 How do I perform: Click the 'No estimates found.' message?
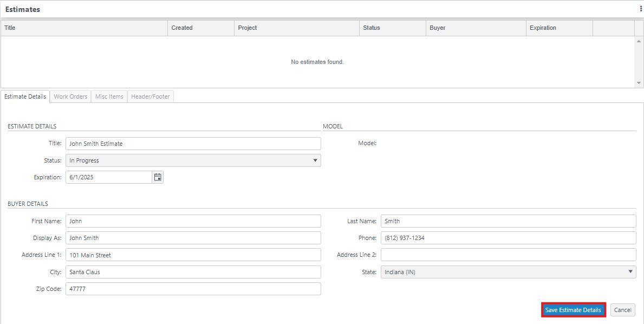(x=317, y=62)
